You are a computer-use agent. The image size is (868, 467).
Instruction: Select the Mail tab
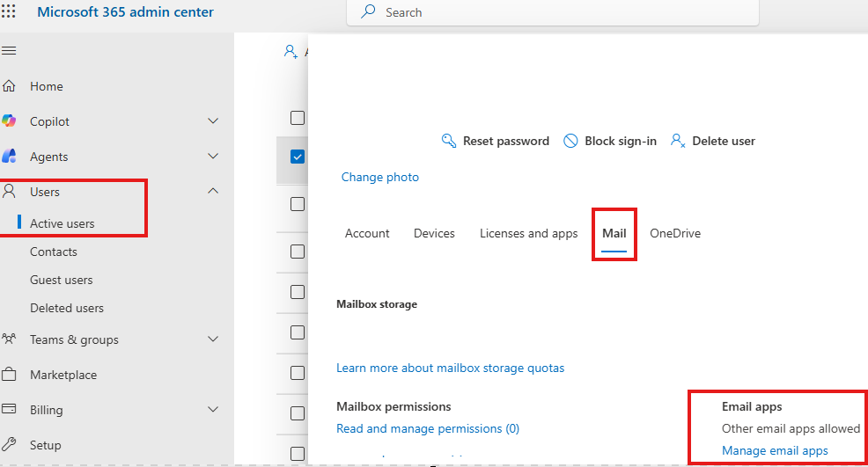click(x=614, y=234)
